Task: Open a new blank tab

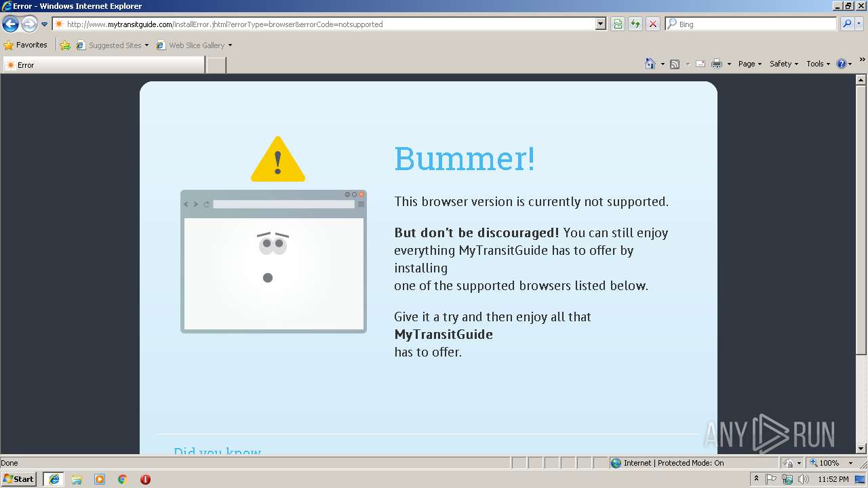Action: coord(216,65)
